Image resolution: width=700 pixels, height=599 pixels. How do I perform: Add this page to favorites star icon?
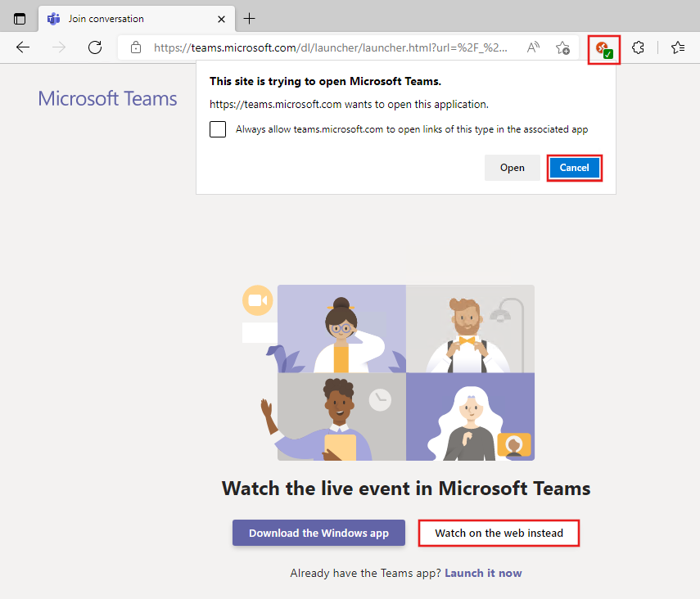562,47
